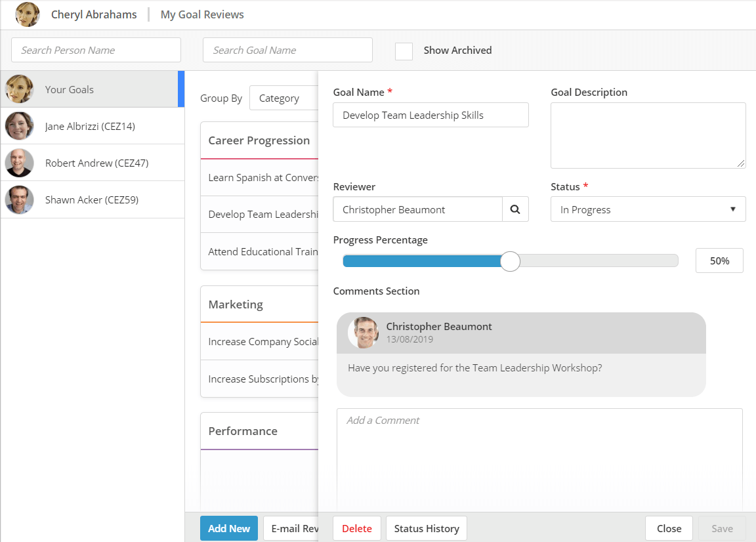Click the Progress Percentage slider handle
The width and height of the screenshot is (756, 542).
pos(510,261)
